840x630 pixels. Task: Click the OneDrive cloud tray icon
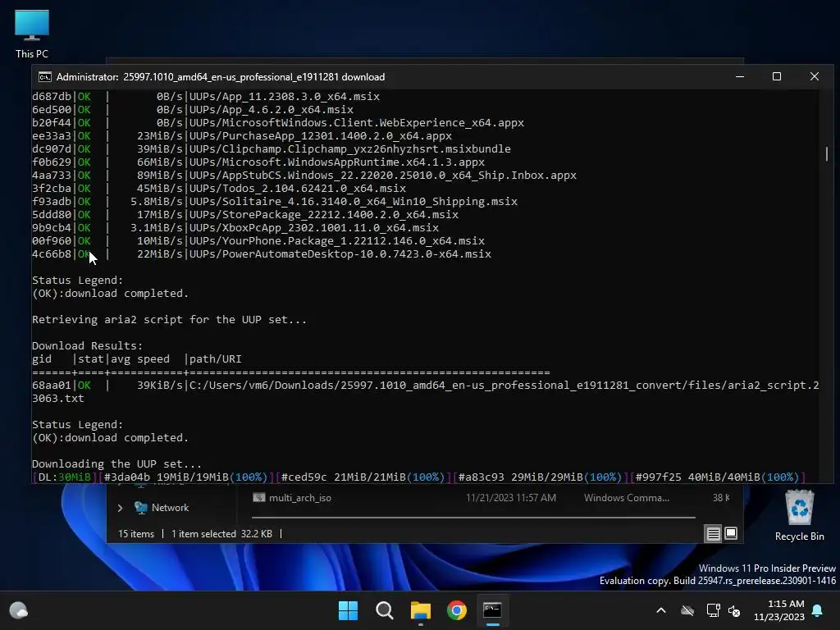tap(687, 610)
